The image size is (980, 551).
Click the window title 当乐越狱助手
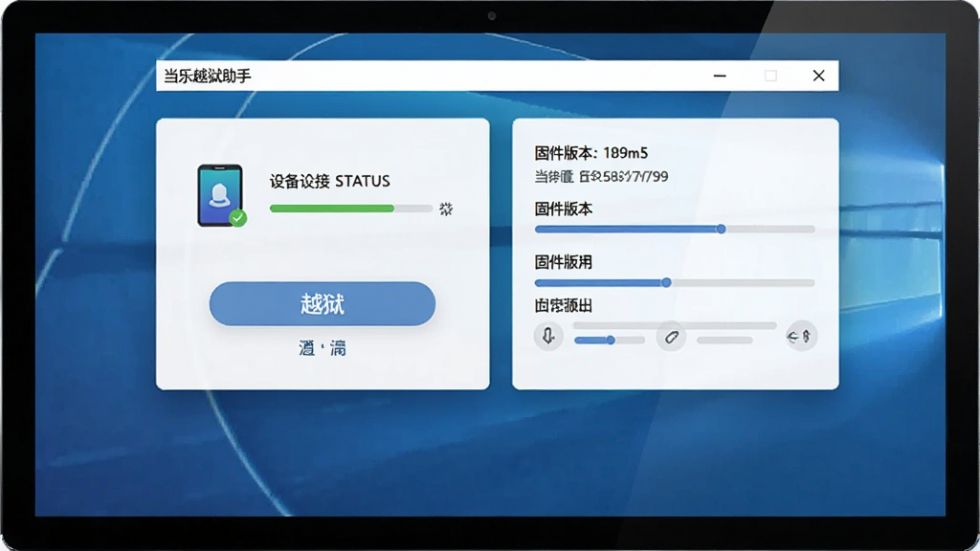tap(208, 77)
